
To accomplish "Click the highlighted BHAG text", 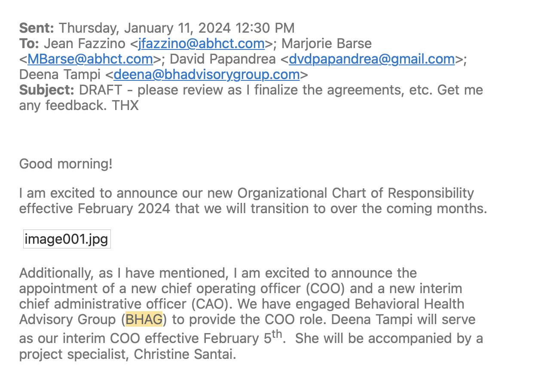I will click(144, 319).
